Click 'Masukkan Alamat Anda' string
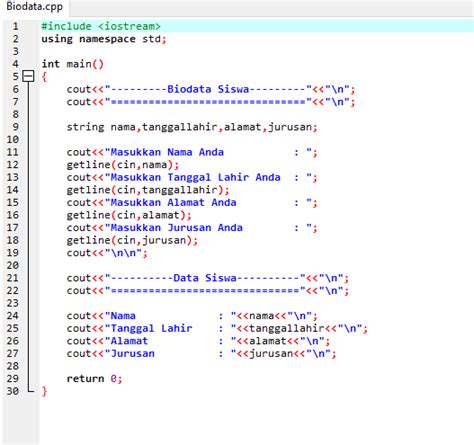The image size is (474, 445). coord(173,202)
